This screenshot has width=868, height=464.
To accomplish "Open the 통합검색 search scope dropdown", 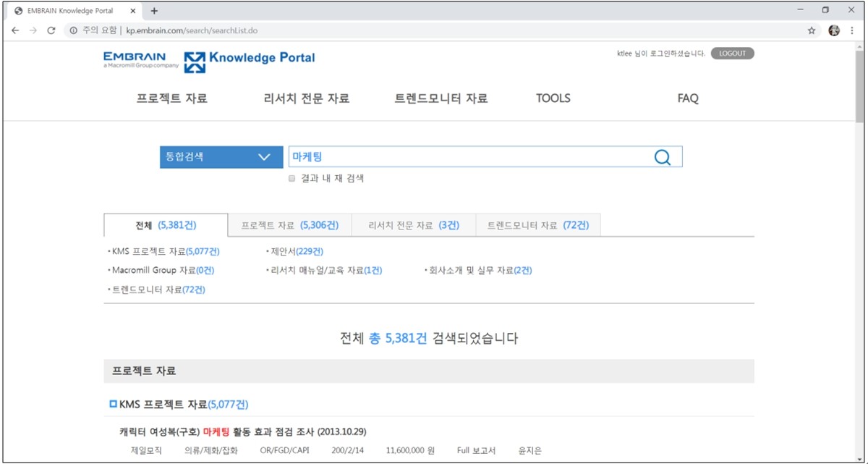I will tap(221, 156).
